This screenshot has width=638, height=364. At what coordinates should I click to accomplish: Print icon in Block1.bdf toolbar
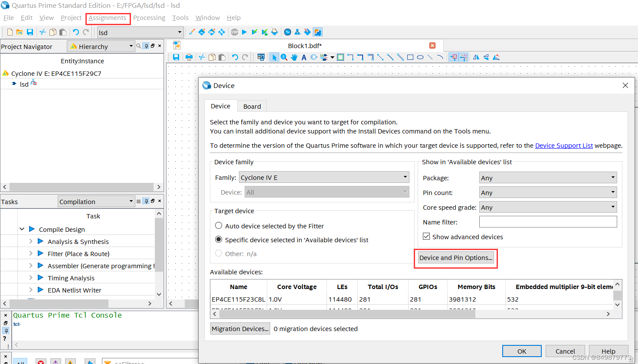[189, 57]
